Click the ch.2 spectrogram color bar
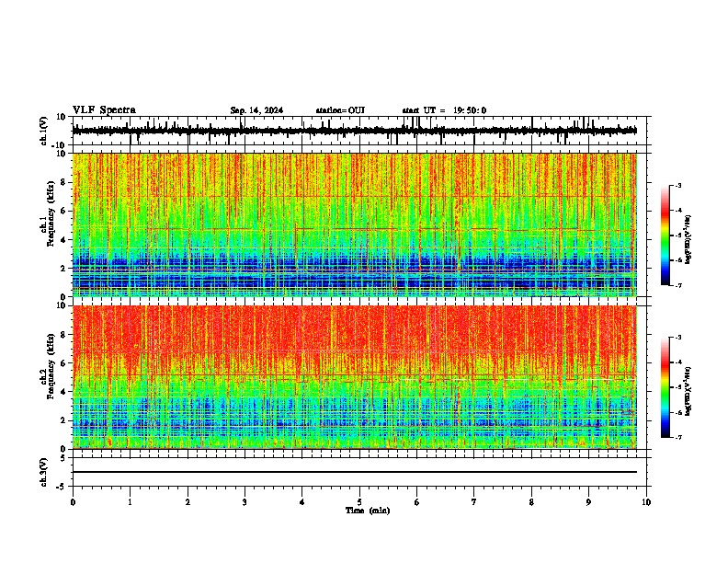The image size is (728, 563). (665, 387)
